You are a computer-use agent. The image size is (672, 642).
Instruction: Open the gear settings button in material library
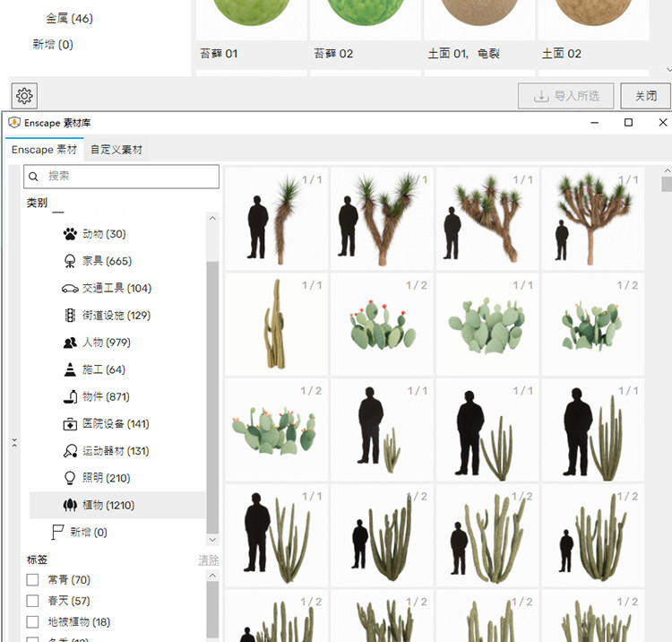click(24, 96)
